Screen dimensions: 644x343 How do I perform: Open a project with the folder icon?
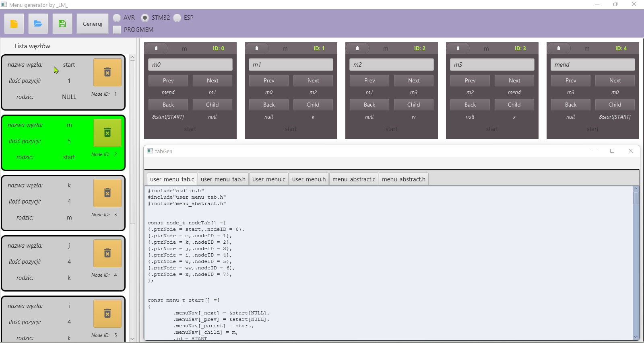point(38,24)
